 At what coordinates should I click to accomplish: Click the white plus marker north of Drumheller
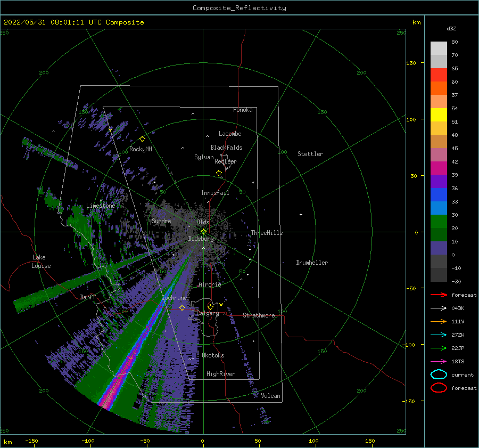click(301, 214)
